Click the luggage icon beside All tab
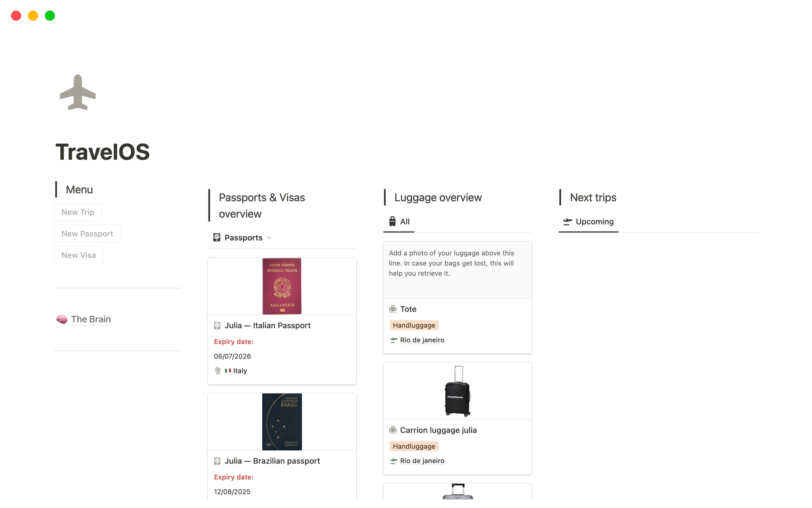Viewport: 812px width, 508px height. pyautogui.click(x=392, y=221)
